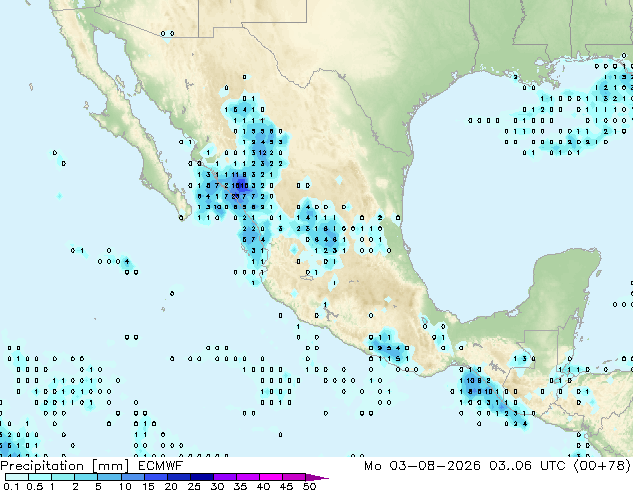The height and width of the screenshot is (490, 634).
Task: Select the 5–10 mm legend color box
Action: click(109, 477)
